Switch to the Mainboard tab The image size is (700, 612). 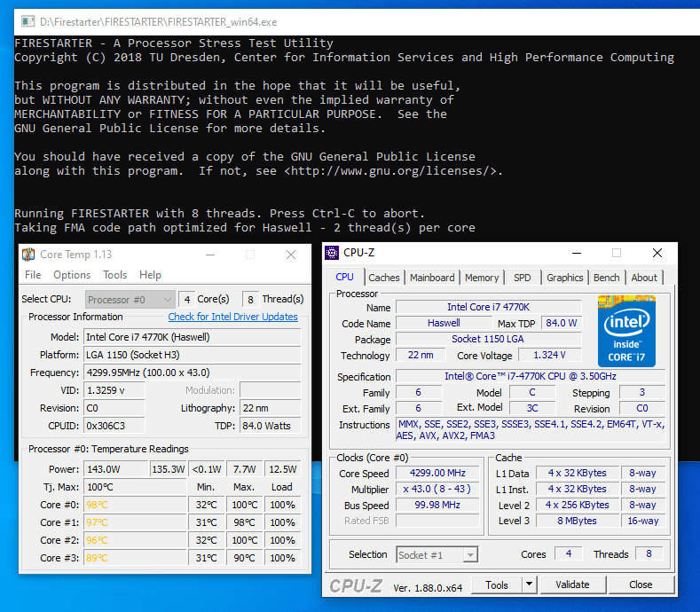point(432,278)
